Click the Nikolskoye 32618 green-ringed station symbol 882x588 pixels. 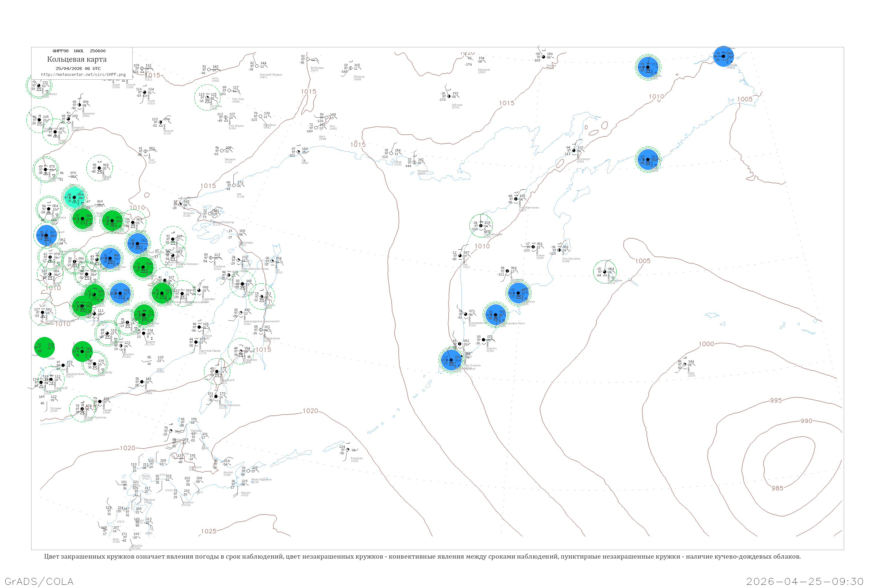coord(604,272)
